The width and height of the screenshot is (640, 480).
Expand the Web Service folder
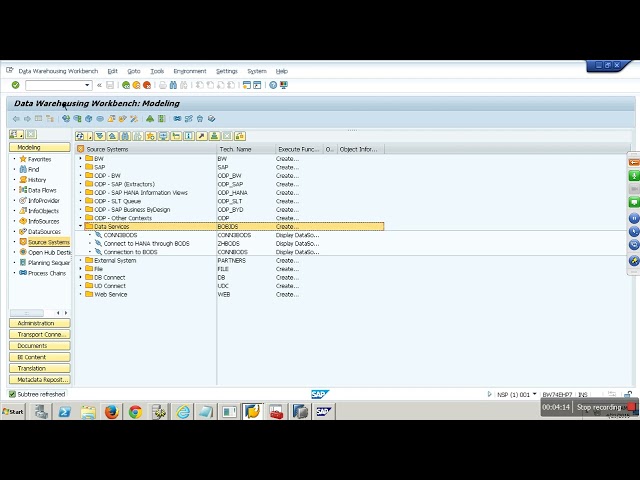(x=80, y=294)
